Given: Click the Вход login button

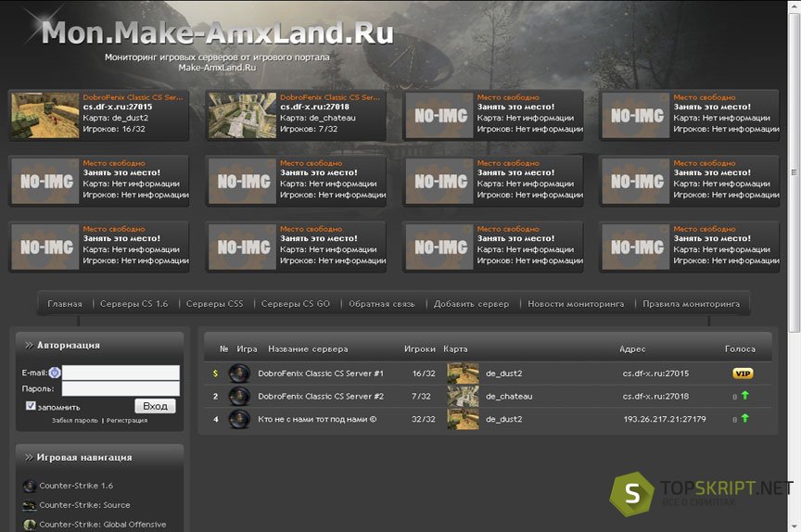Looking at the screenshot, I should point(156,406).
